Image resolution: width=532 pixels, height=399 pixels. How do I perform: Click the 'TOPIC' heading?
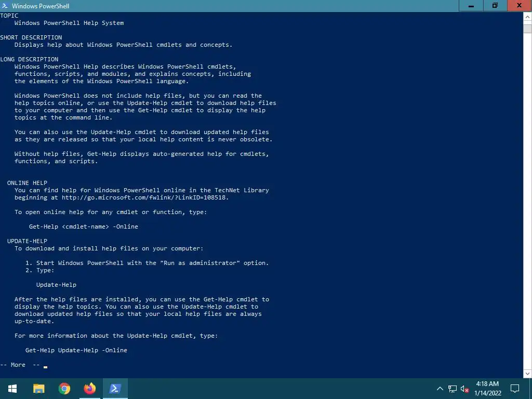[9, 16]
